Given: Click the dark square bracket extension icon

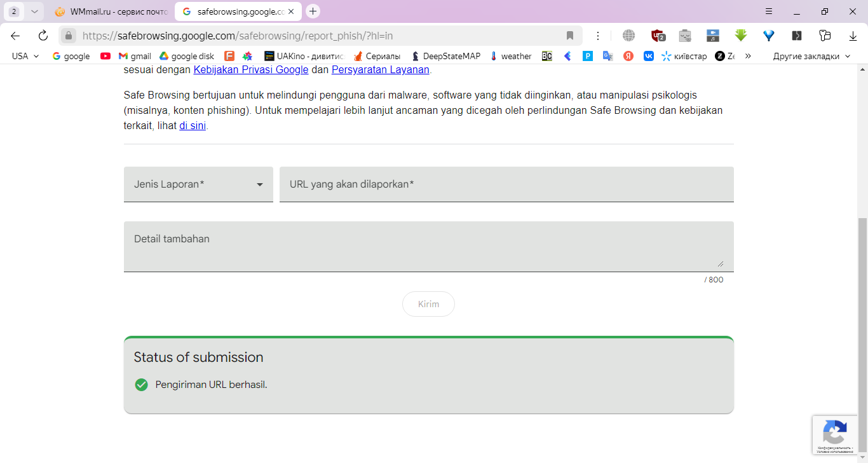Looking at the screenshot, I should 797,36.
